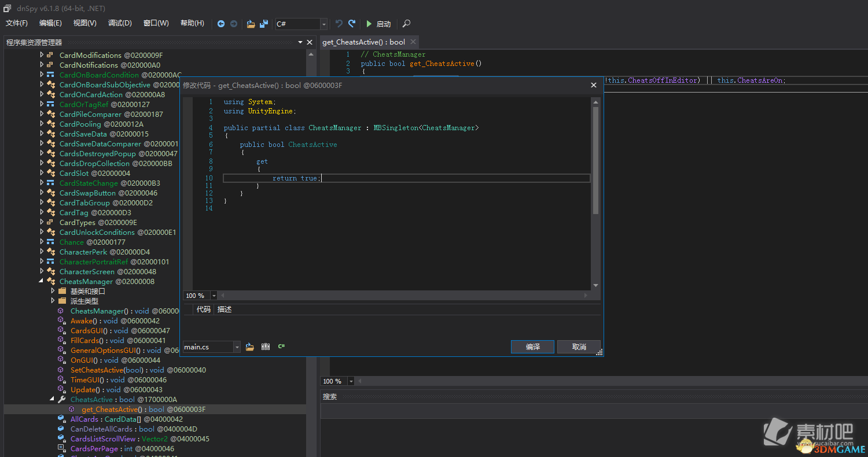
Task: Click the resize grip of the edit code dialog
Action: 599,352
